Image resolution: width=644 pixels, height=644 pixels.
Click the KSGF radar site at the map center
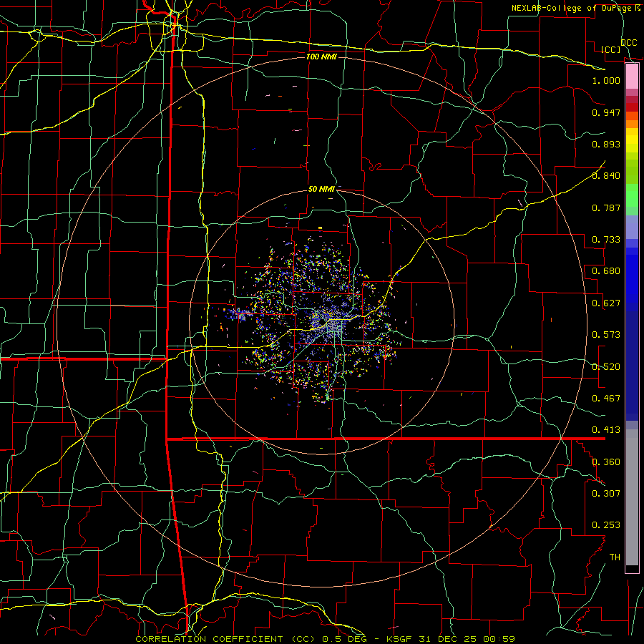pos(323,322)
